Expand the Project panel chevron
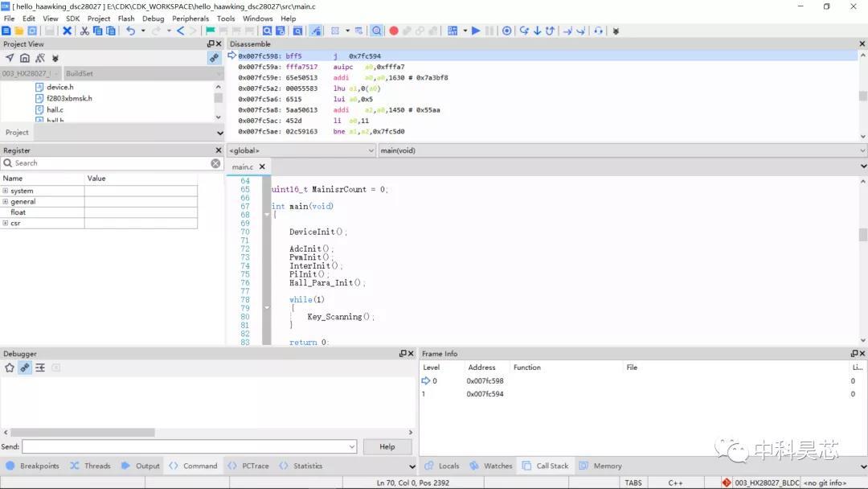Image resolution: width=868 pixels, height=489 pixels. tap(219, 133)
